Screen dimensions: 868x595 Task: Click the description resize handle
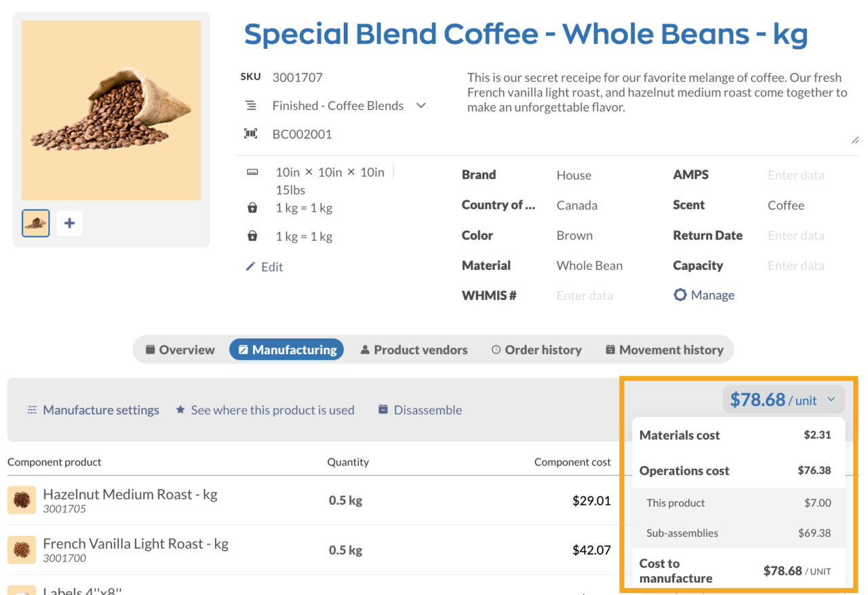pyautogui.click(x=855, y=139)
